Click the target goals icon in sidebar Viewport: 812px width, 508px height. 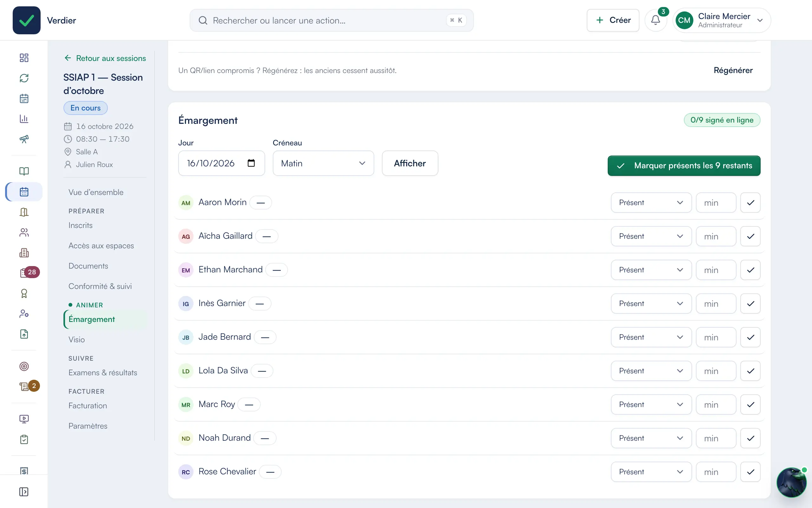(x=24, y=366)
